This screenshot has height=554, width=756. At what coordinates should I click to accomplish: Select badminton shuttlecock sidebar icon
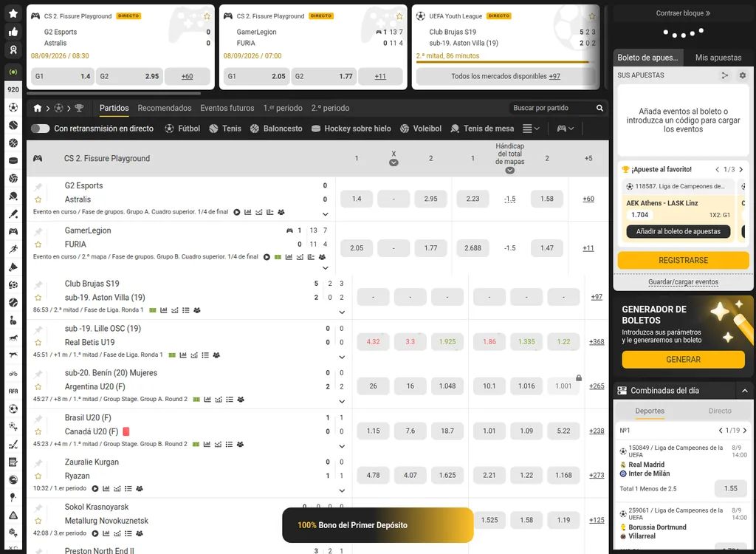(x=13, y=267)
